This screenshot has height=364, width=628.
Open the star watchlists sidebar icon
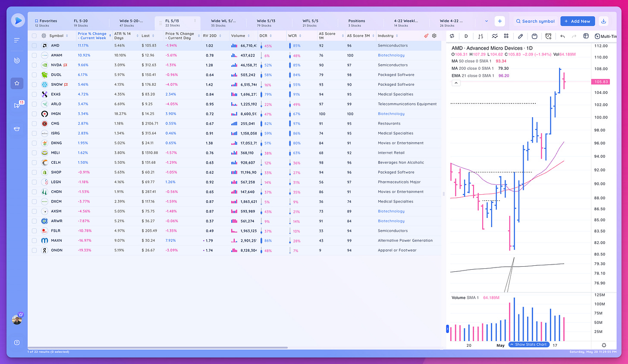click(17, 83)
